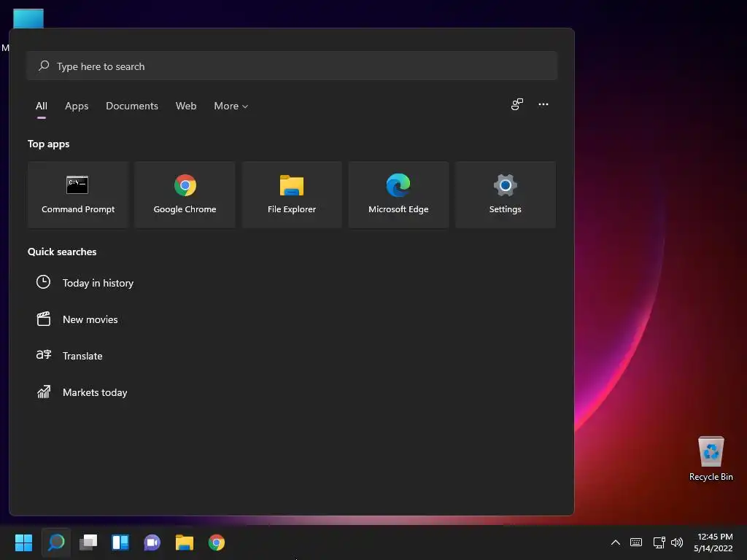Select the All search tab
Viewport: 747px width, 560px height.
pyautogui.click(x=42, y=106)
